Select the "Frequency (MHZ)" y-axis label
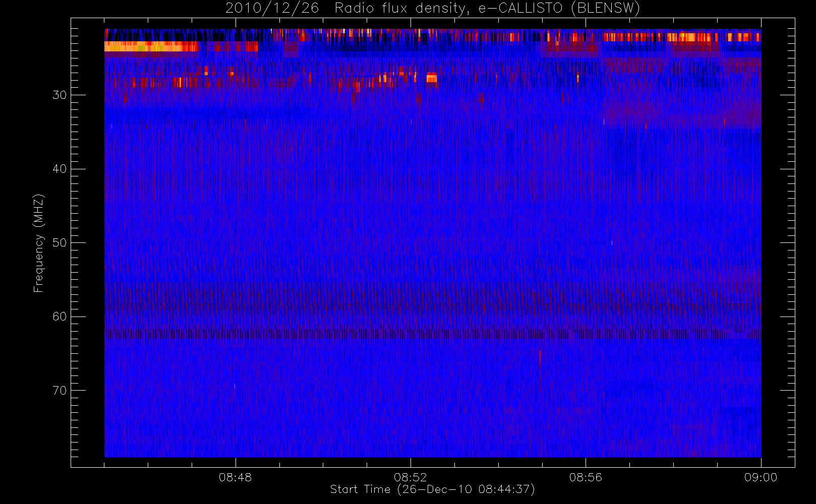This screenshot has height=504, width=816. pos(39,243)
